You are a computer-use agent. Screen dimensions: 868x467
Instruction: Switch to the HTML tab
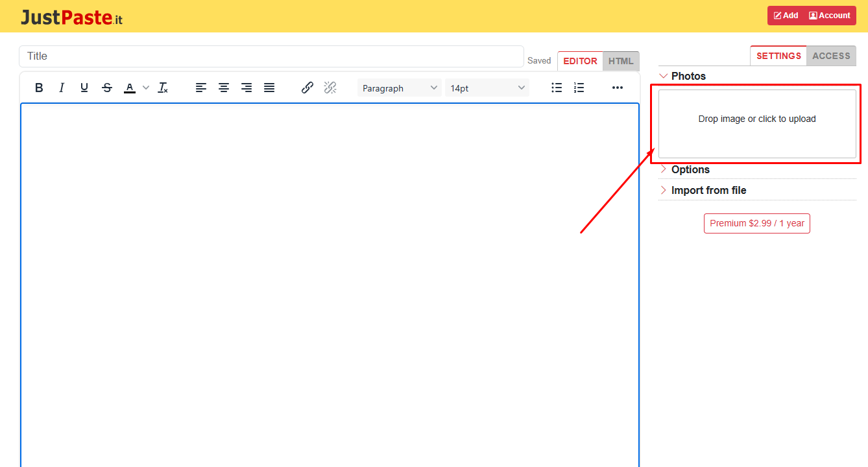(621, 61)
